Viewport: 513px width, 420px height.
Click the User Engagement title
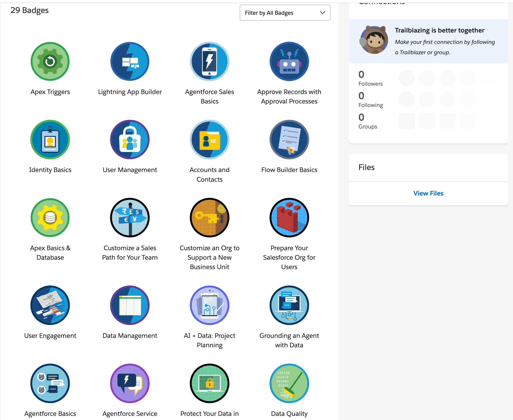(50, 336)
